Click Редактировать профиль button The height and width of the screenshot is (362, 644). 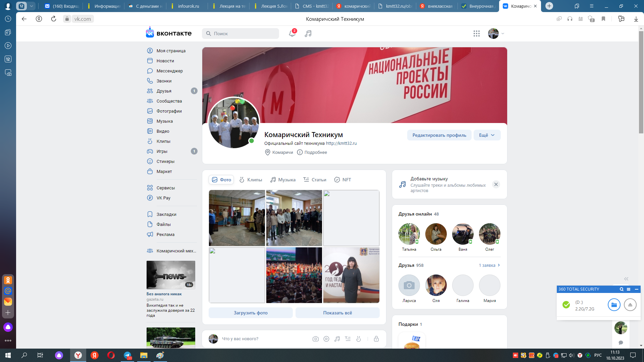[439, 135]
